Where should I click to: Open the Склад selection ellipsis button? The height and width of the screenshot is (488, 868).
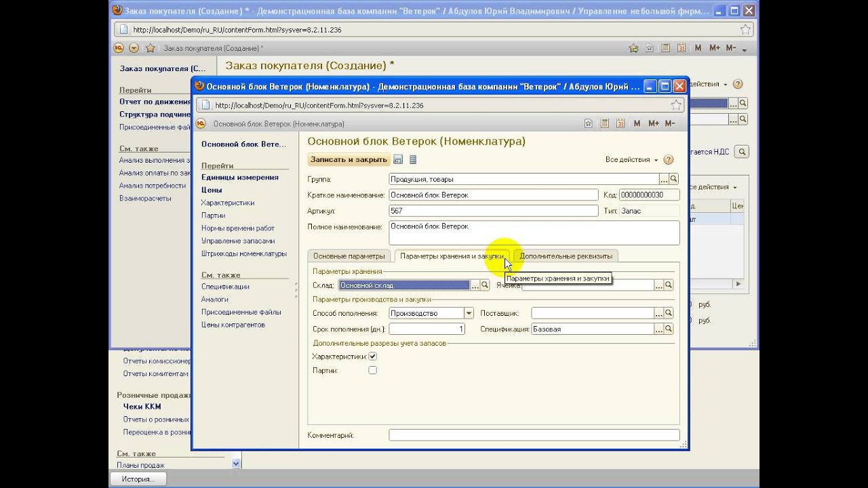(475, 285)
